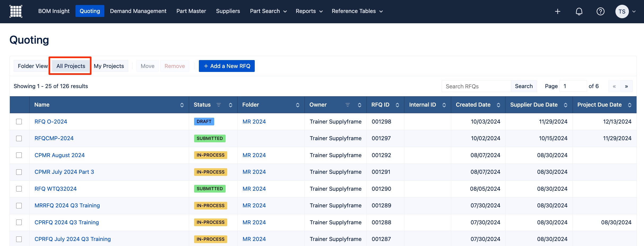This screenshot has height=246, width=644.
Task: Click the Move button
Action: click(x=147, y=66)
